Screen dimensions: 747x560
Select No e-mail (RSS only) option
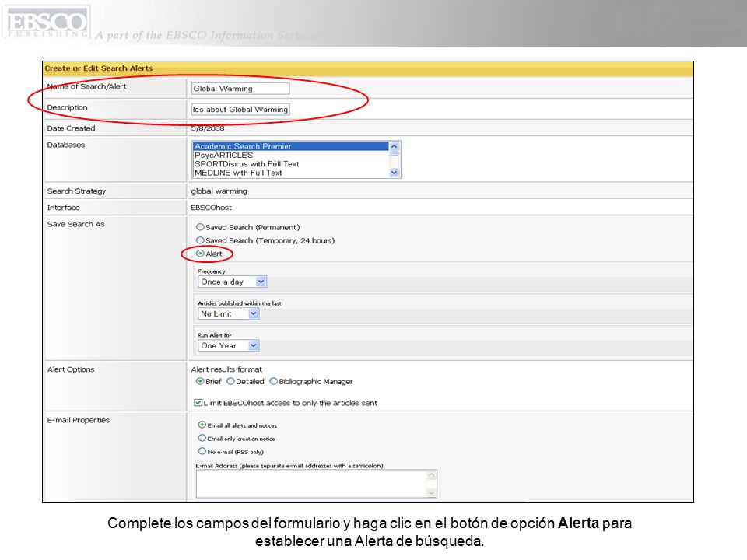tap(202, 451)
